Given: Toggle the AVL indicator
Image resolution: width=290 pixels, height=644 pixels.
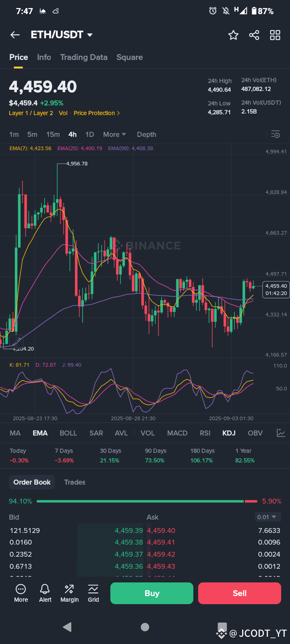Looking at the screenshot, I should tap(121, 433).
